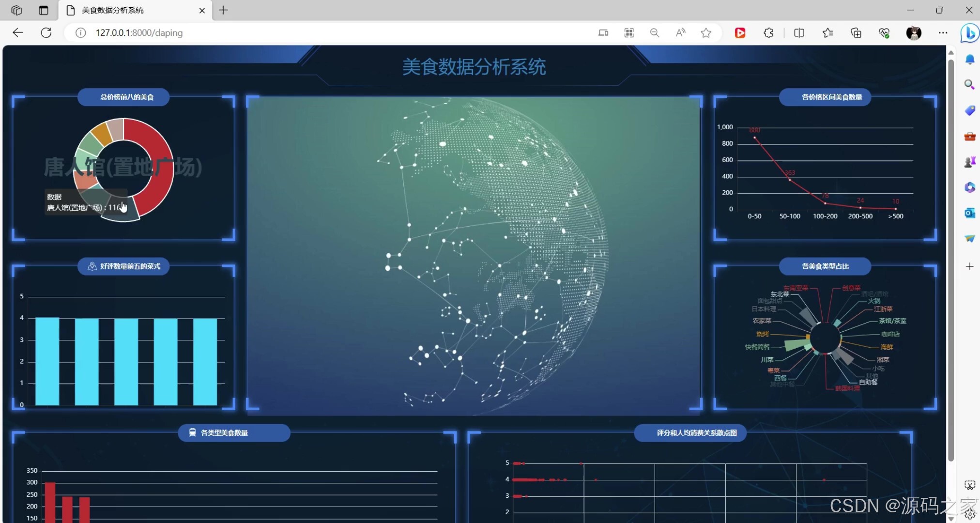980x523 pixels.
Task: Open the Favorites list
Action: click(x=828, y=33)
